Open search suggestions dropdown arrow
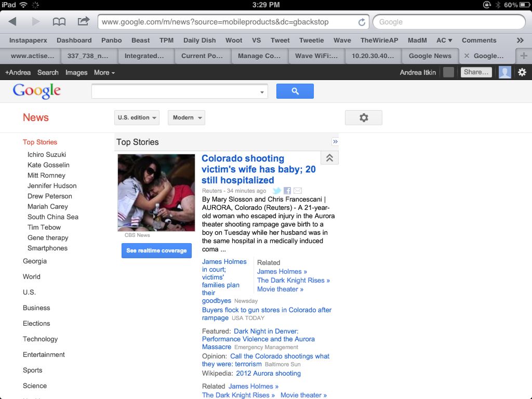Viewport: 532px width, 399px height. click(x=262, y=92)
